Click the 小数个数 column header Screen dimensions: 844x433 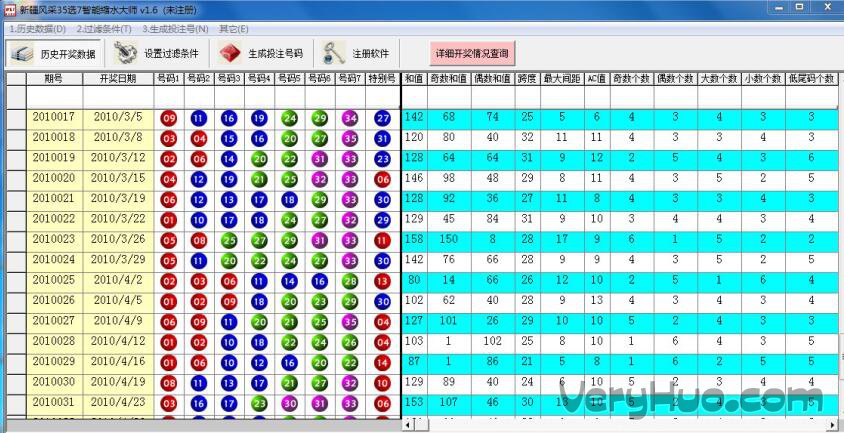[763, 79]
